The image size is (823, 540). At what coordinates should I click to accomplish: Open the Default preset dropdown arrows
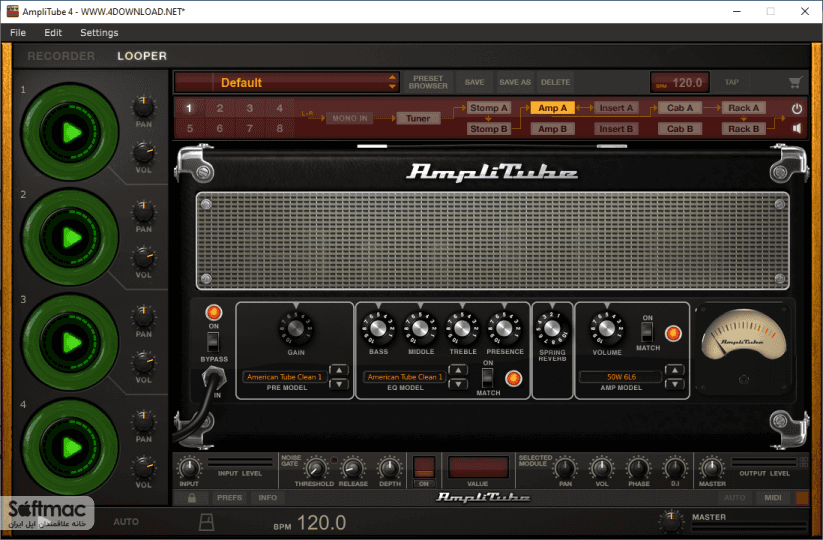tap(392, 82)
